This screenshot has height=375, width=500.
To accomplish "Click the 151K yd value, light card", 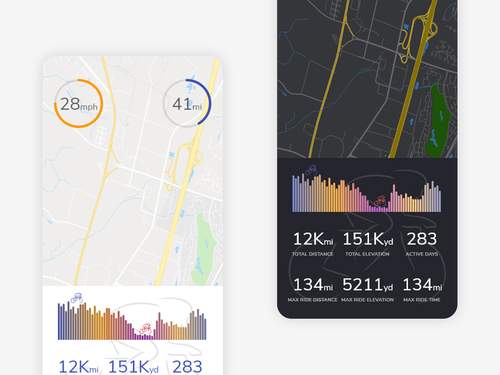I will pos(133,367).
